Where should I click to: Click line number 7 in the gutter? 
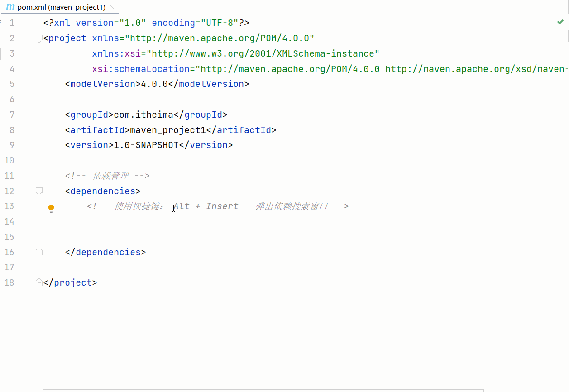click(x=12, y=115)
